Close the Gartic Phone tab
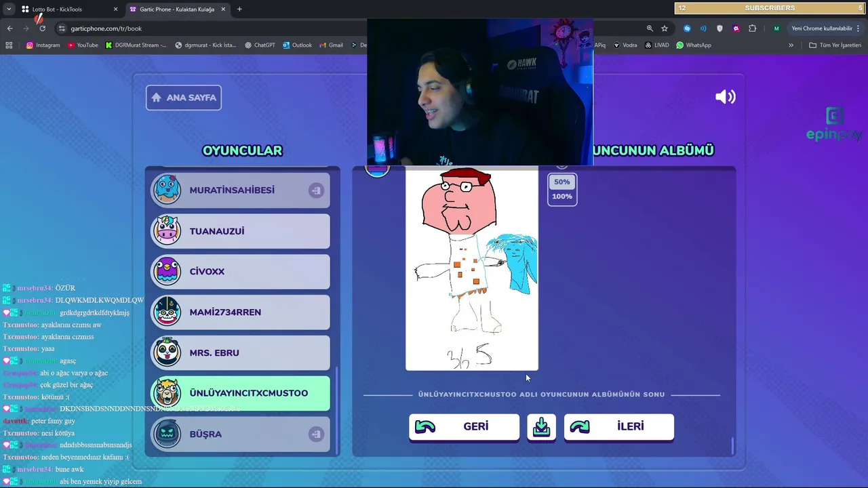Viewport: 868px width, 488px height. click(x=222, y=9)
